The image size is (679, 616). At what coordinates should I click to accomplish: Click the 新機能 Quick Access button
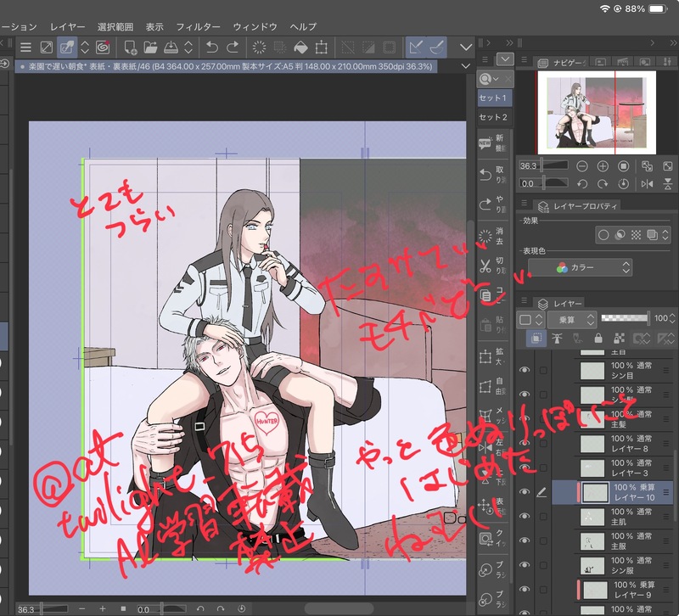[x=492, y=143]
